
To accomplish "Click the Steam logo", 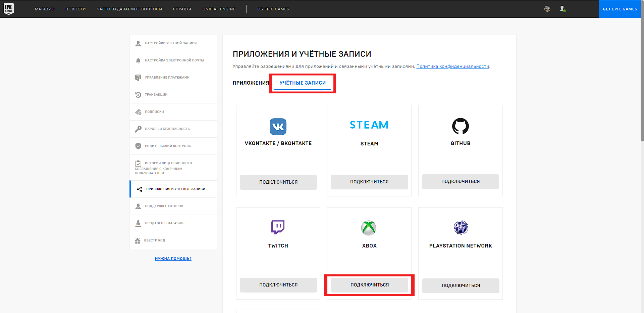I will point(369,125).
